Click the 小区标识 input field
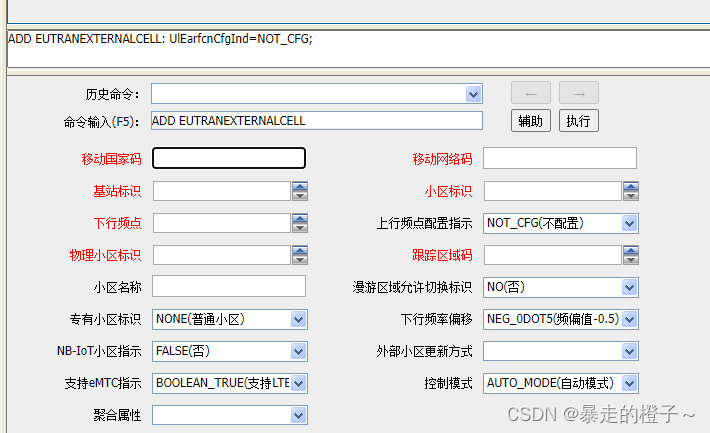Viewport: 710px width, 433px height. coord(552,191)
